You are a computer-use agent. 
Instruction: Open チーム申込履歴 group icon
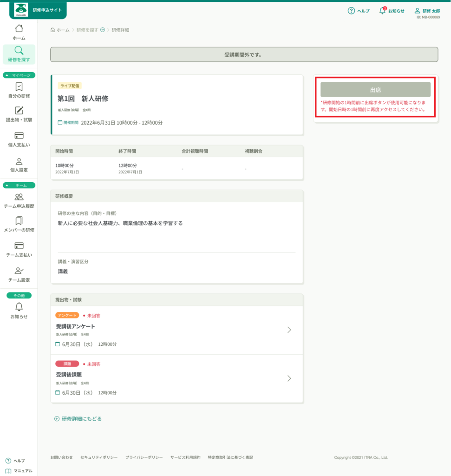[x=19, y=197]
